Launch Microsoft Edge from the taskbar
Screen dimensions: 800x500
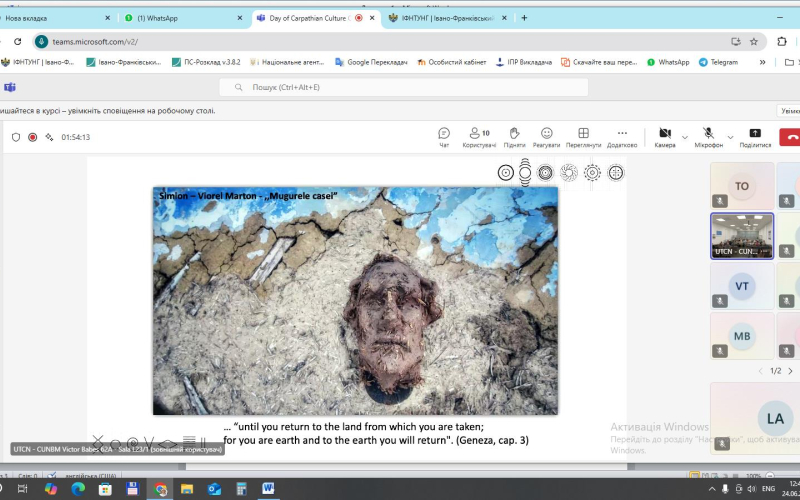(78, 489)
